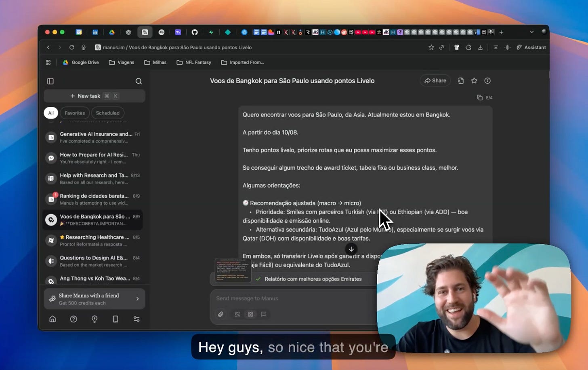The height and width of the screenshot is (370, 588).
Task: Open browser extensions puzzle icon
Action: click(468, 47)
